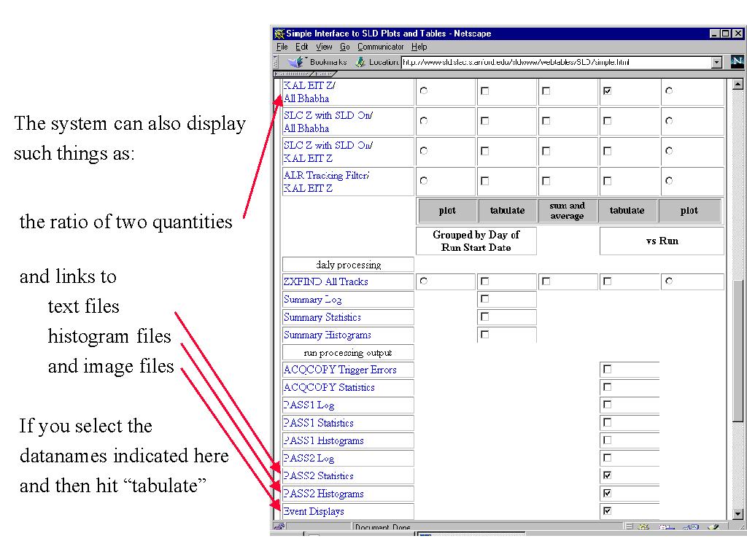Open the Location URL history dropdown

pyautogui.click(x=716, y=63)
